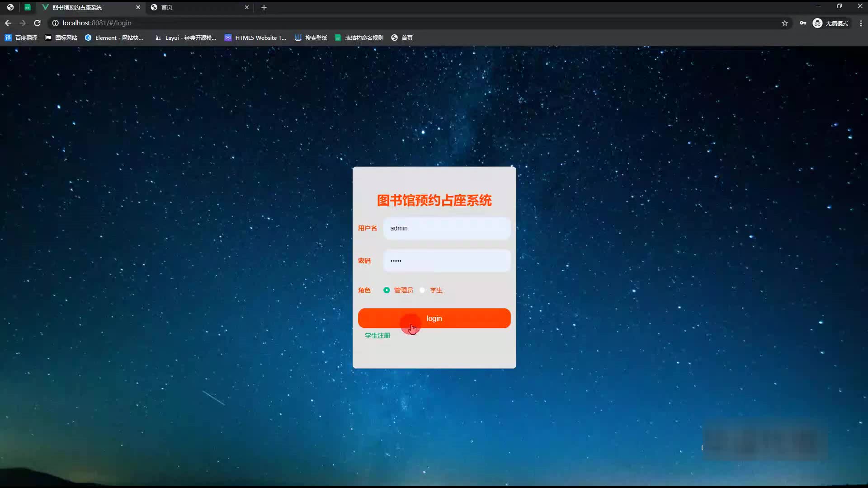Click the 用户名 input field
The height and width of the screenshot is (488, 868).
(x=447, y=228)
